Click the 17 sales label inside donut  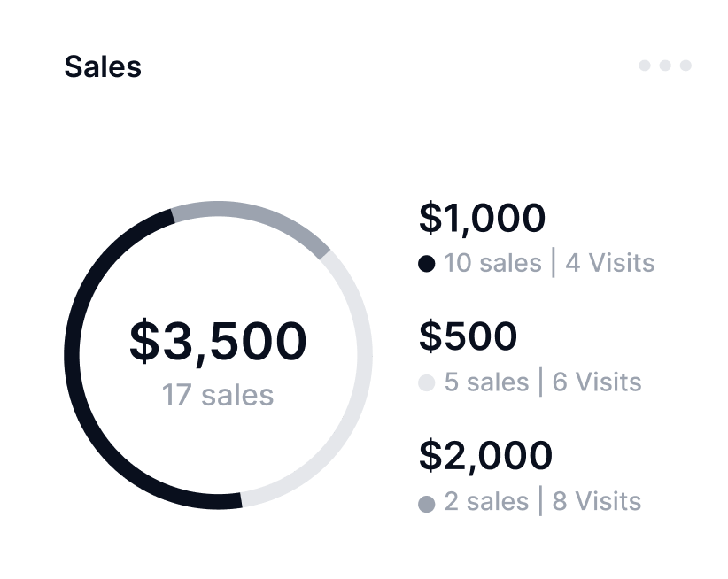point(218,394)
